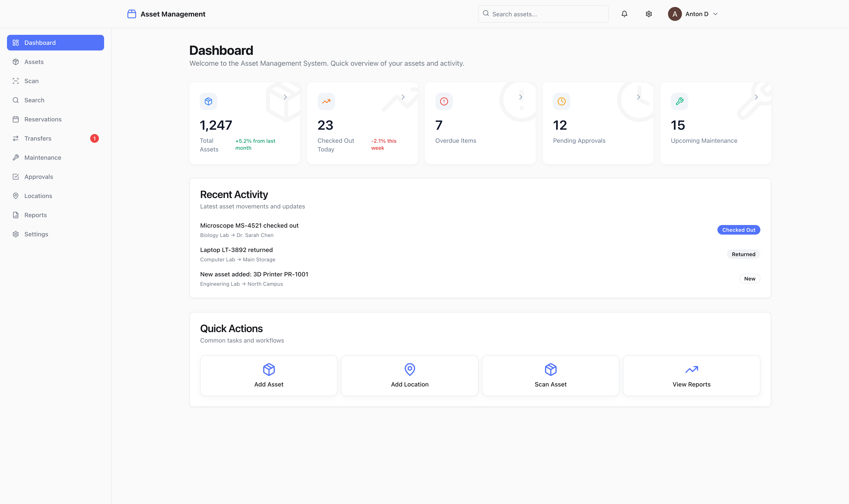Open the settings gear in the top bar
The height and width of the screenshot is (504, 849).
click(648, 14)
